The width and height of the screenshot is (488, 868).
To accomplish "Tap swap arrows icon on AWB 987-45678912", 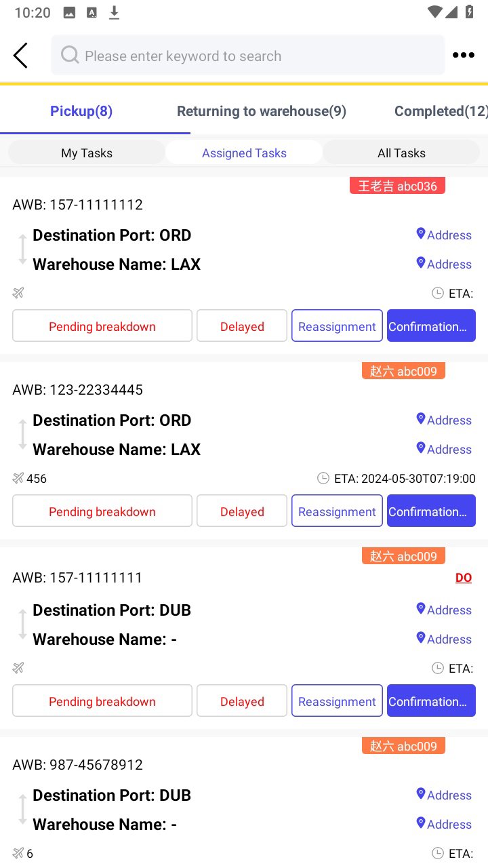I will tap(22, 809).
